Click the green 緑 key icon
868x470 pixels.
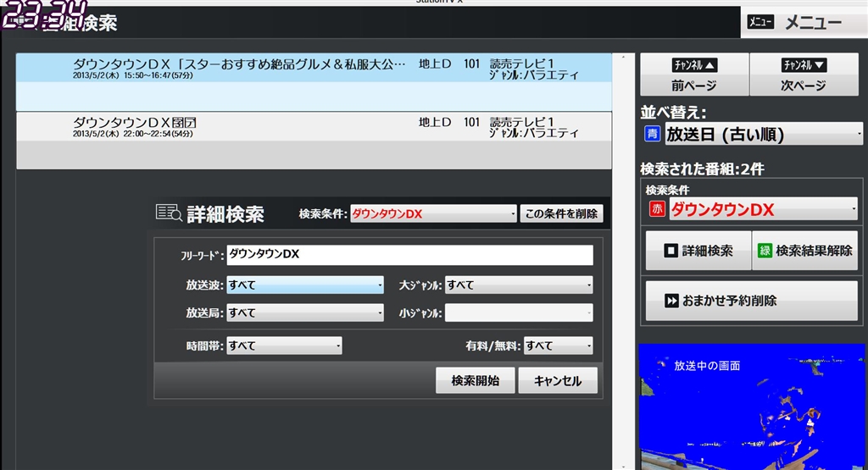tap(765, 251)
